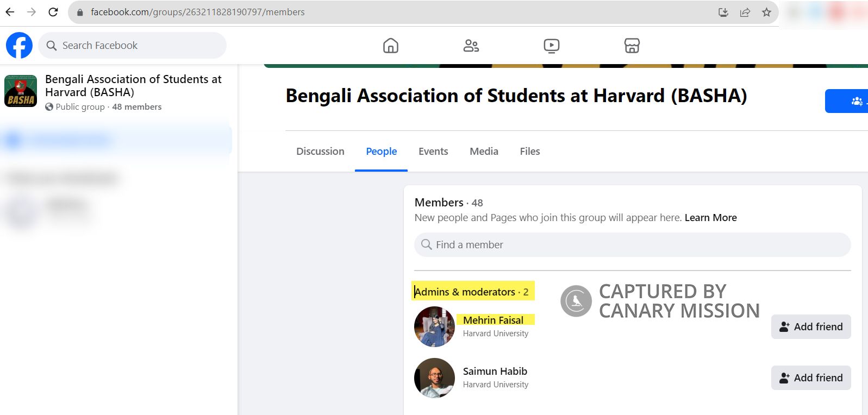Click the blue group action button
The height and width of the screenshot is (415, 868).
click(846, 101)
